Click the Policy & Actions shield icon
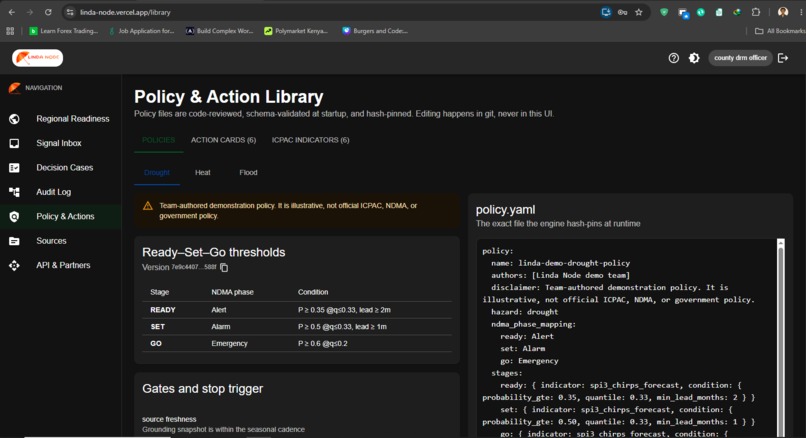The image size is (806, 438). [x=14, y=216]
